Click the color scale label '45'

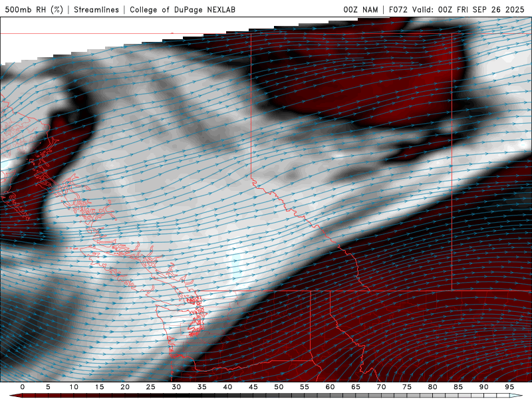coord(253,387)
